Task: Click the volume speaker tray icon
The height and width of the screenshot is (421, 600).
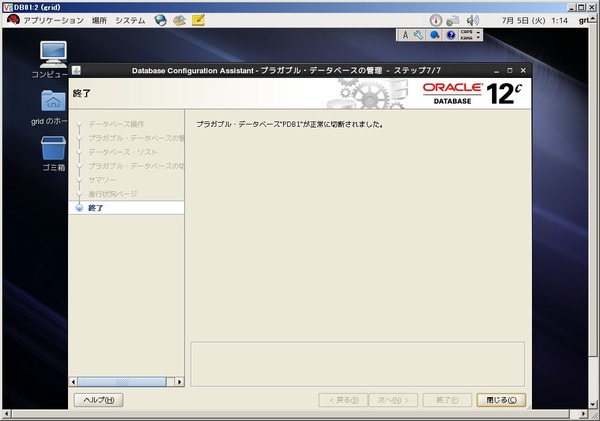Action: [x=473, y=20]
